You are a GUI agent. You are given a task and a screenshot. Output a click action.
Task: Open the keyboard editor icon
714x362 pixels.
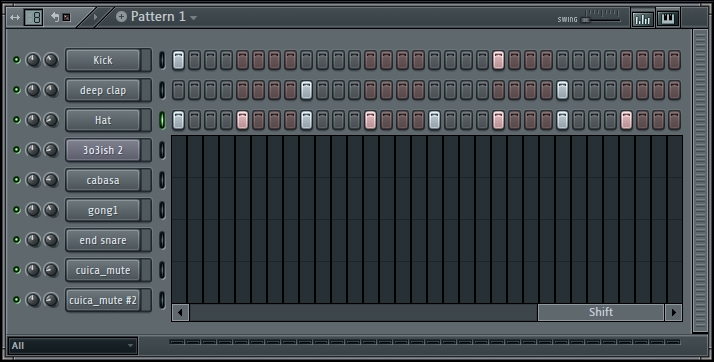coord(668,19)
